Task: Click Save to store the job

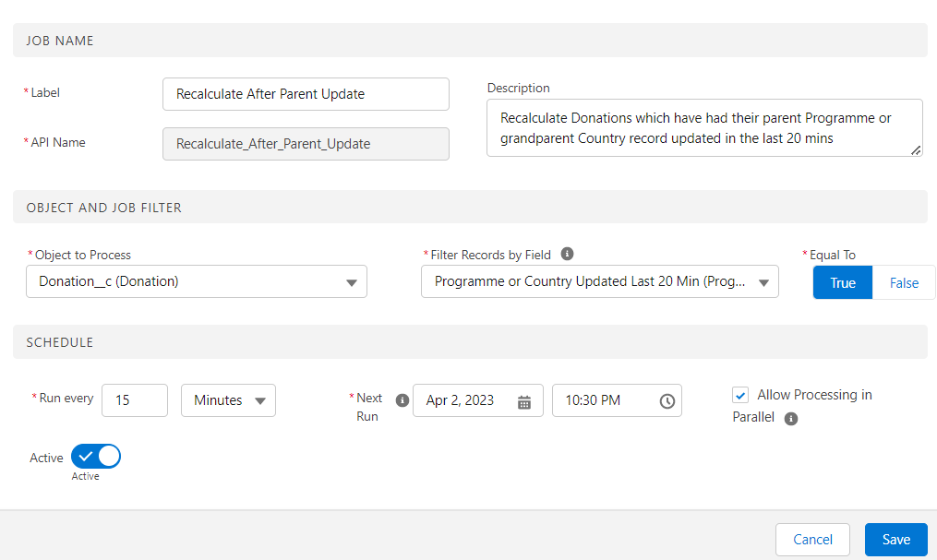Action: click(x=895, y=540)
